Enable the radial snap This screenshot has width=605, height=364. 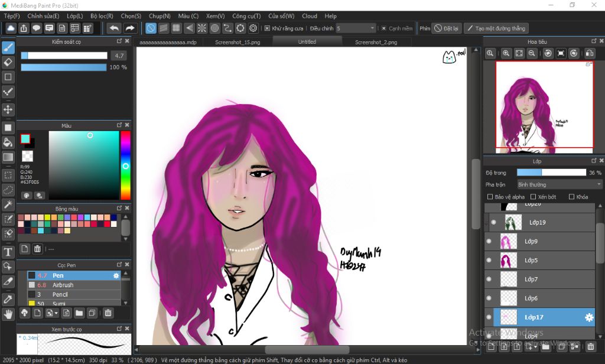point(202,28)
